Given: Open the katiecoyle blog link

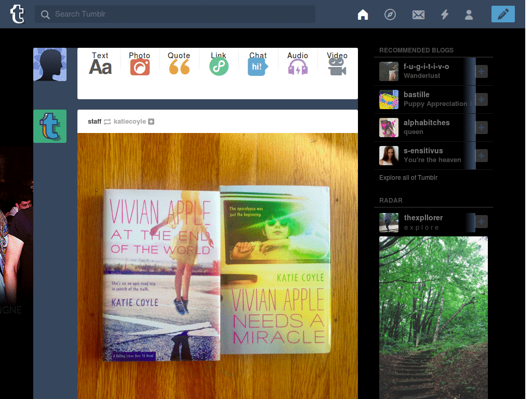Looking at the screenshot, I should click(x=129, y=122).
